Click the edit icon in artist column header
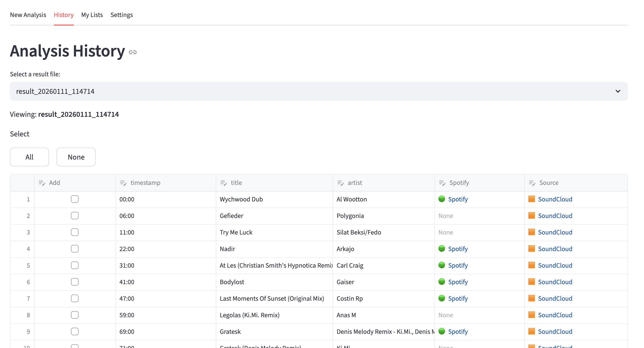The width and height of the screenshot is (644, 348). pos(340,183)
